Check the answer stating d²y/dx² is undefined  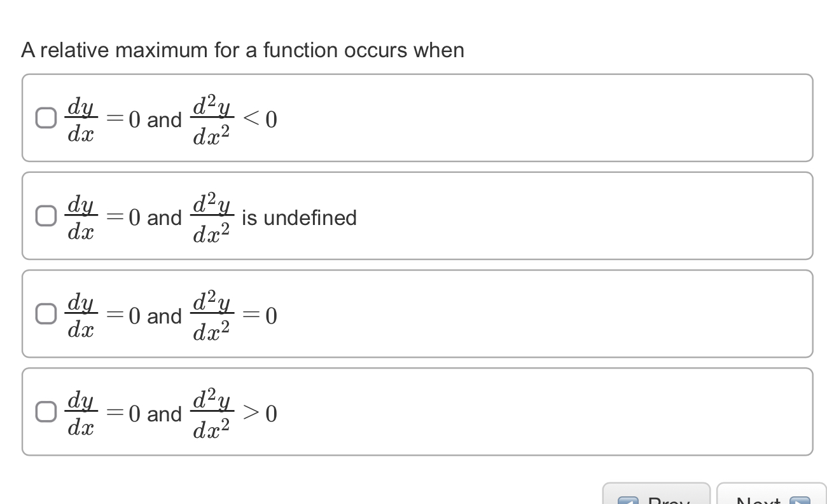(x=45, y=216)
